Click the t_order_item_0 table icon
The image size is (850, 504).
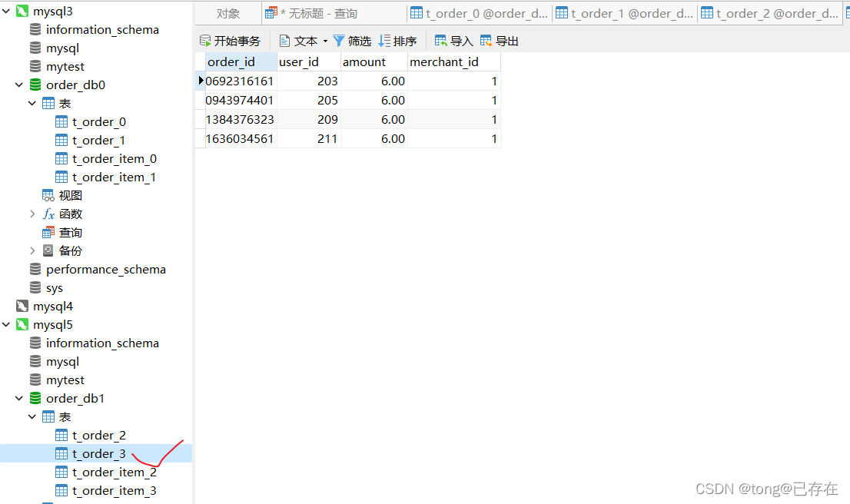tap(61, 158)
